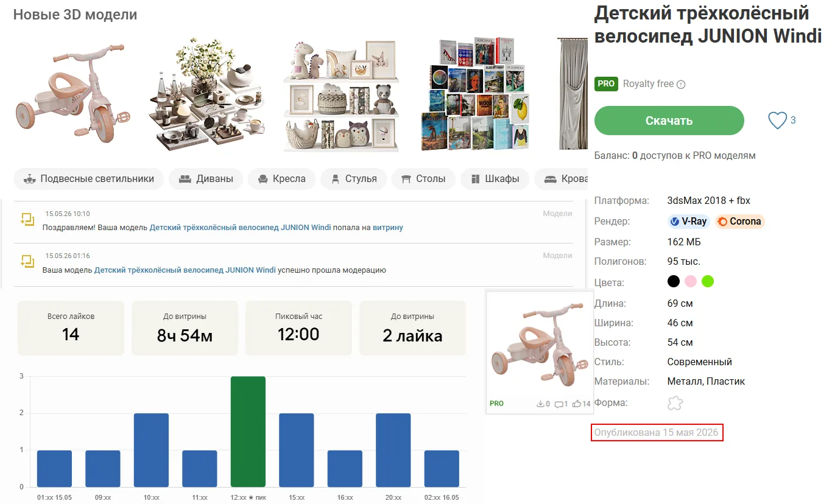Click the 2 лайка stat card
Image resolution: width=832 pixels, height=504 pixels.
point(412,328)
